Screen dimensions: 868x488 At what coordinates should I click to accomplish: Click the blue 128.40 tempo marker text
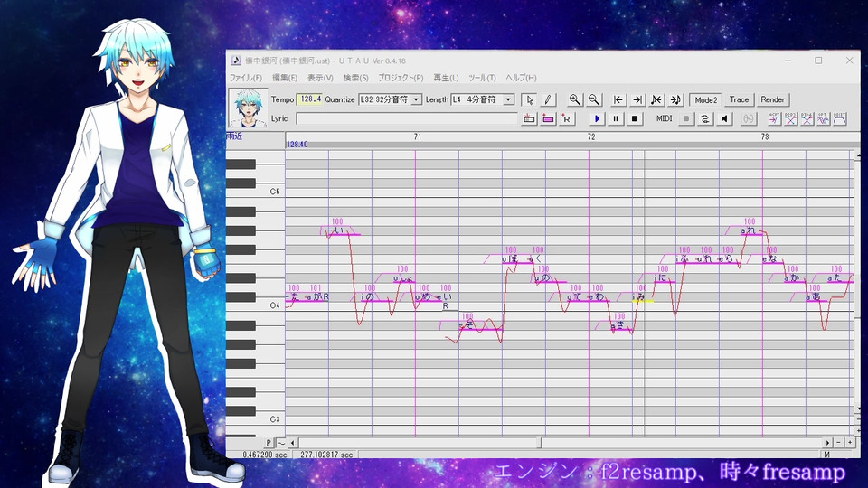[x=297, y=145]
